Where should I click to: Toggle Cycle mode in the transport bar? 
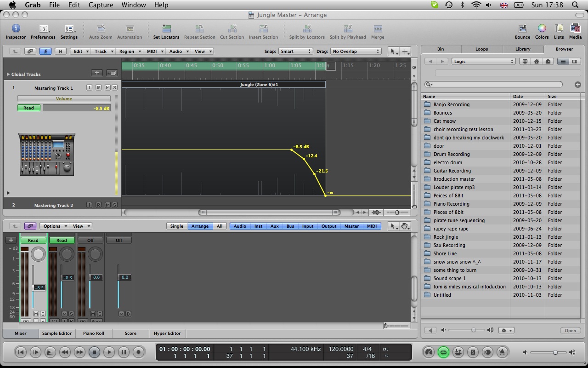coord(443,352)
